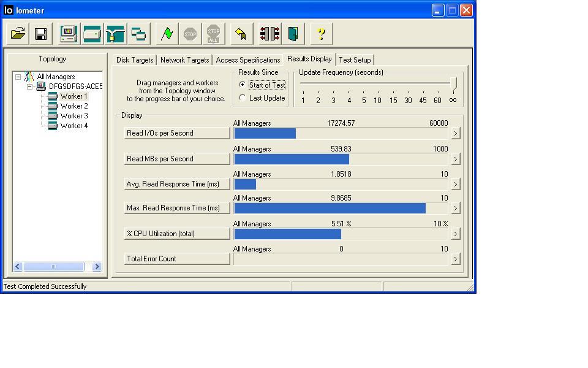
Task: Switch to the Disk Targets tab
Action: 135,60
